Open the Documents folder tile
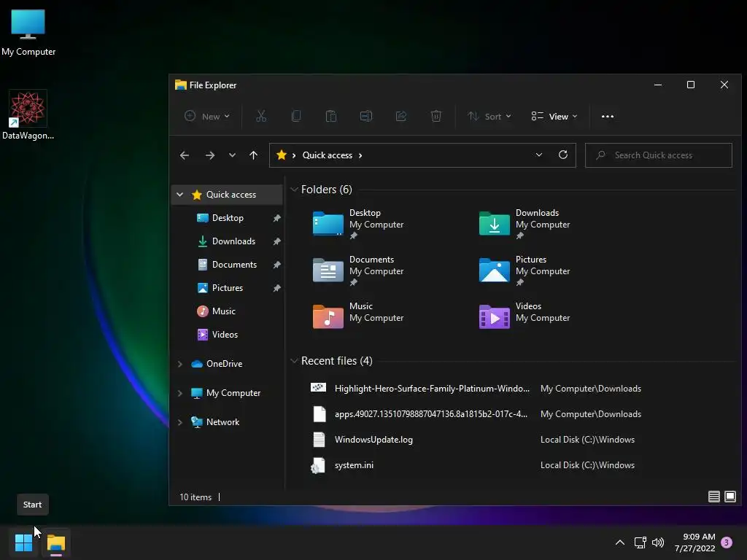The height and width of the screenshot is (560, 747). click(358, 271)
